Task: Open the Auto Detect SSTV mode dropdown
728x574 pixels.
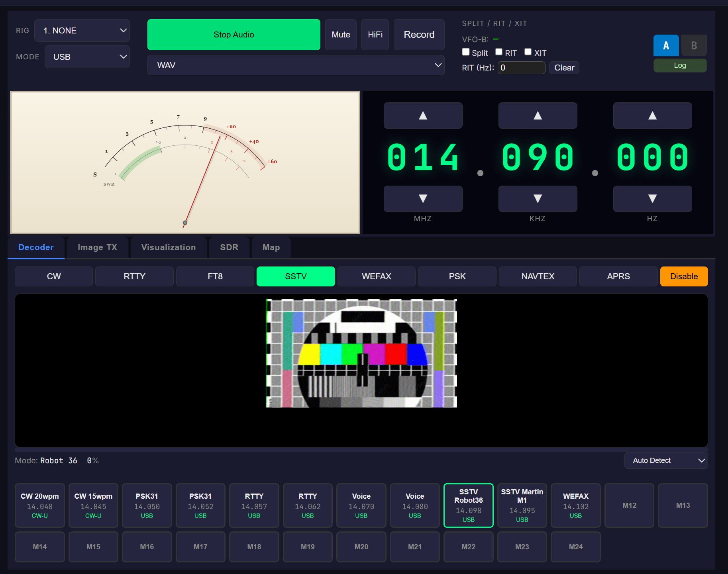Action: tap(666, 460)
